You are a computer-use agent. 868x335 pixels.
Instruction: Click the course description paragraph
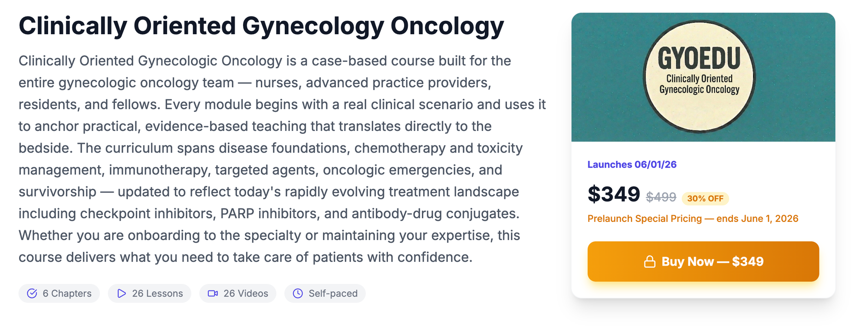pyautogui.click(x=282, y=159)
